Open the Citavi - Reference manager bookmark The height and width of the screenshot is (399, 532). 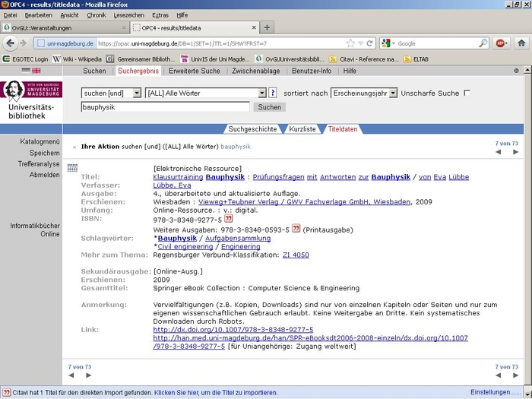tap(364, 59)
